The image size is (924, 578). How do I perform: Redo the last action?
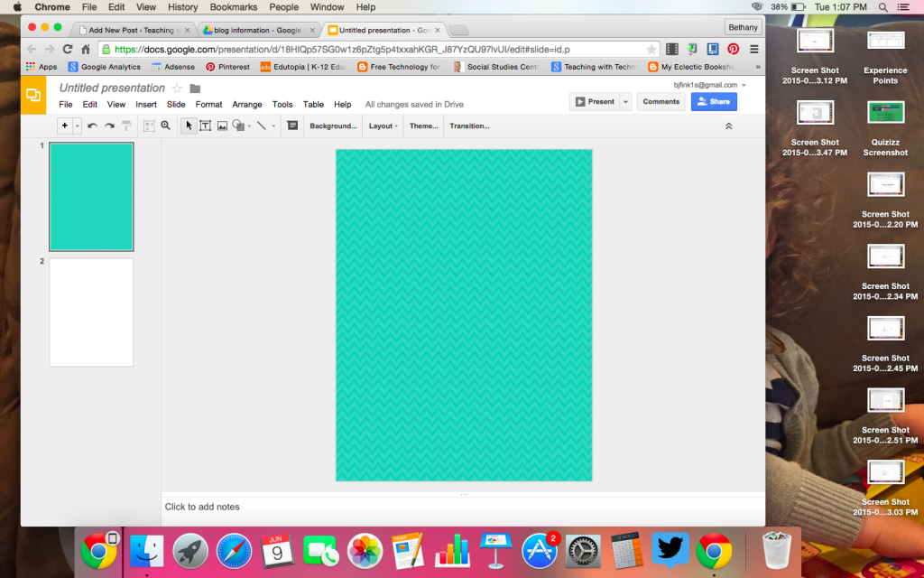point(109,126)
